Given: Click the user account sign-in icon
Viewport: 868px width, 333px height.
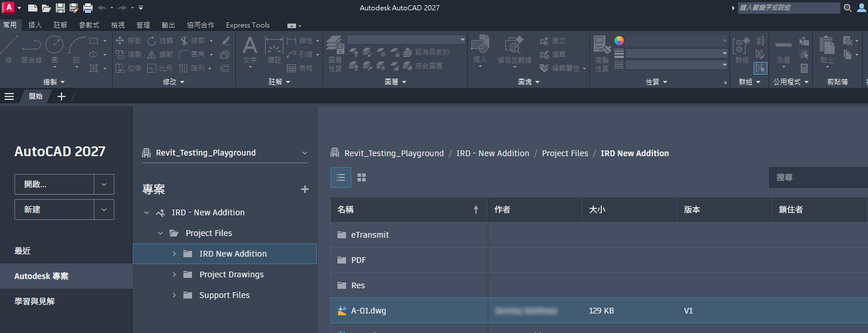Looking at the screenshot, I should pos(862,8).
